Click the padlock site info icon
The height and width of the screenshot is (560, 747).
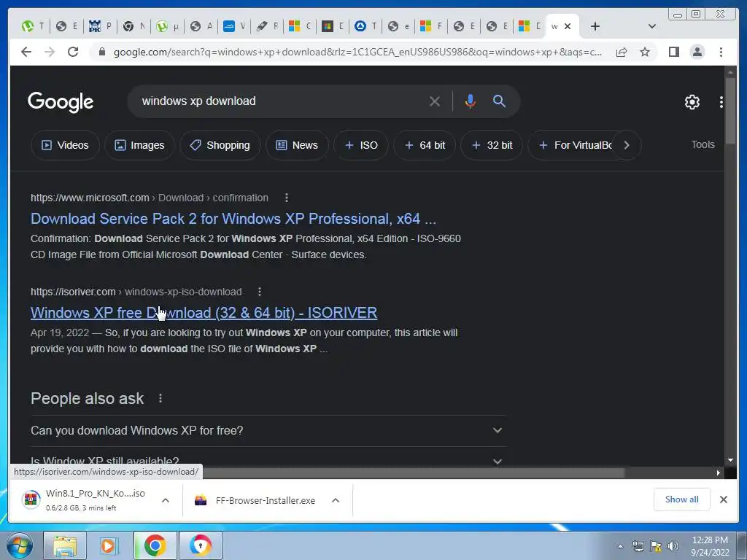pos(101,52)
